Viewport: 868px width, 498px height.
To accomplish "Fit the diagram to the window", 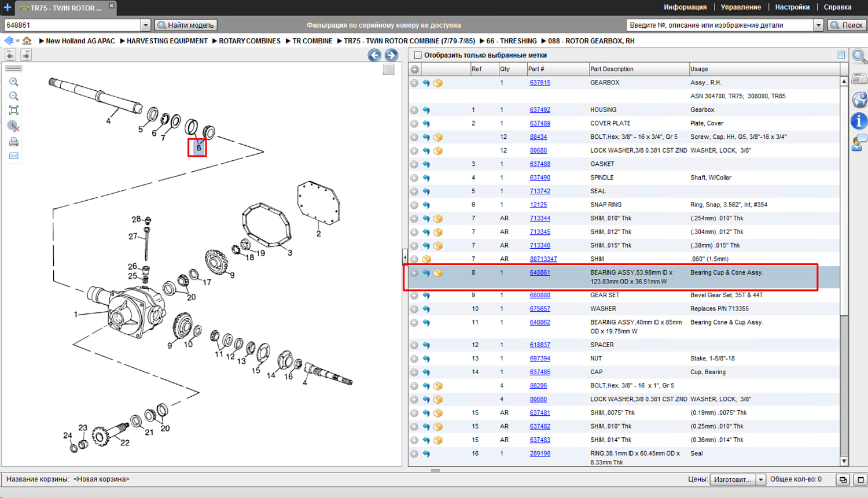I will pyautogui.click(x=14, y=110).
